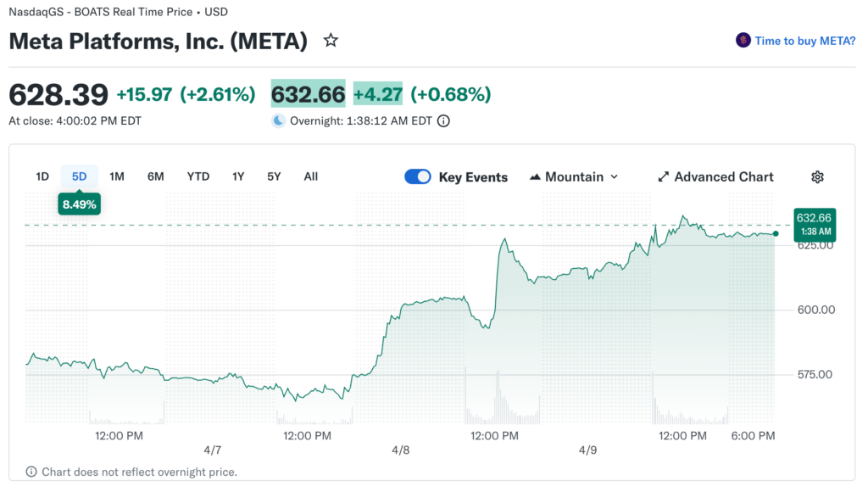Switch chart to 6M range
868x492 pixels.
point(156,176)
